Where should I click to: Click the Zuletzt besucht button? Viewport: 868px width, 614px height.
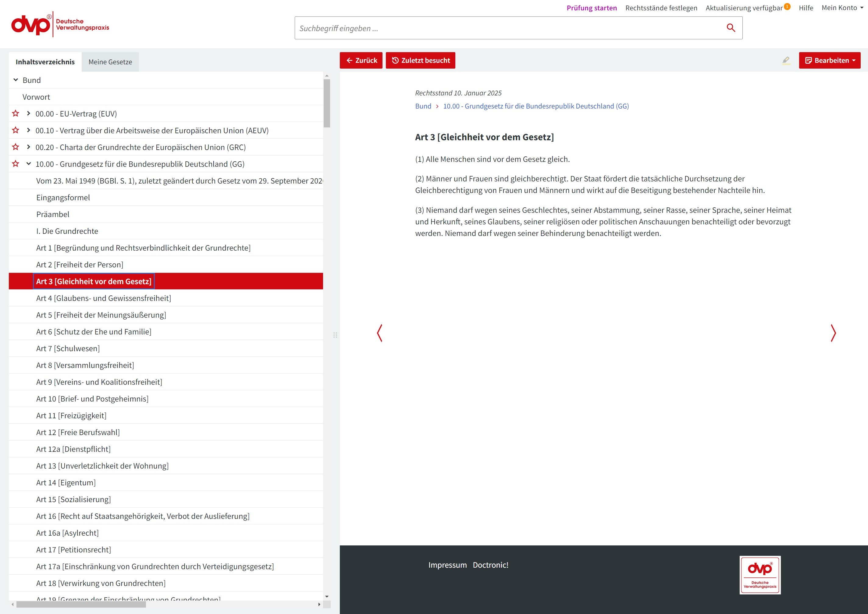[x=420, y=60]
